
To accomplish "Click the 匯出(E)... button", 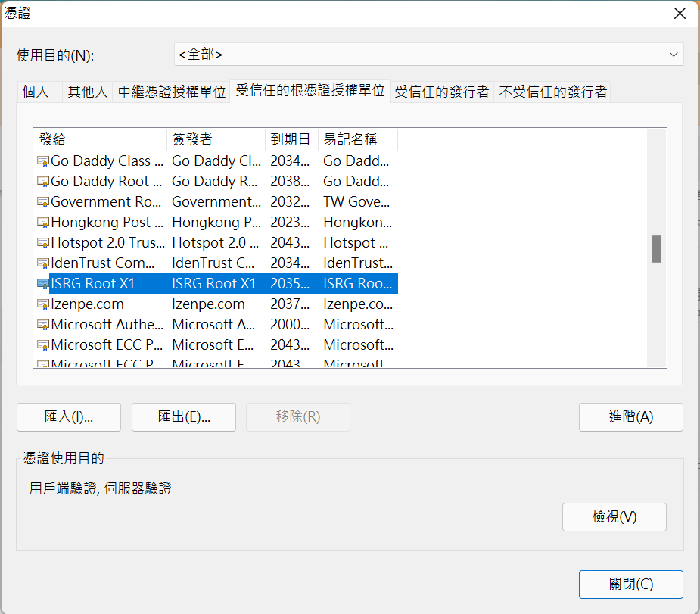I will (x=184, y=417).
